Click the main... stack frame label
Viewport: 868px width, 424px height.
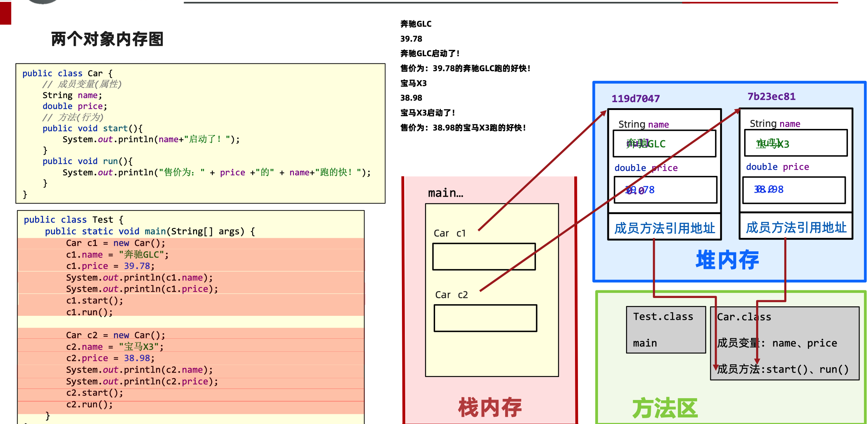445,193
